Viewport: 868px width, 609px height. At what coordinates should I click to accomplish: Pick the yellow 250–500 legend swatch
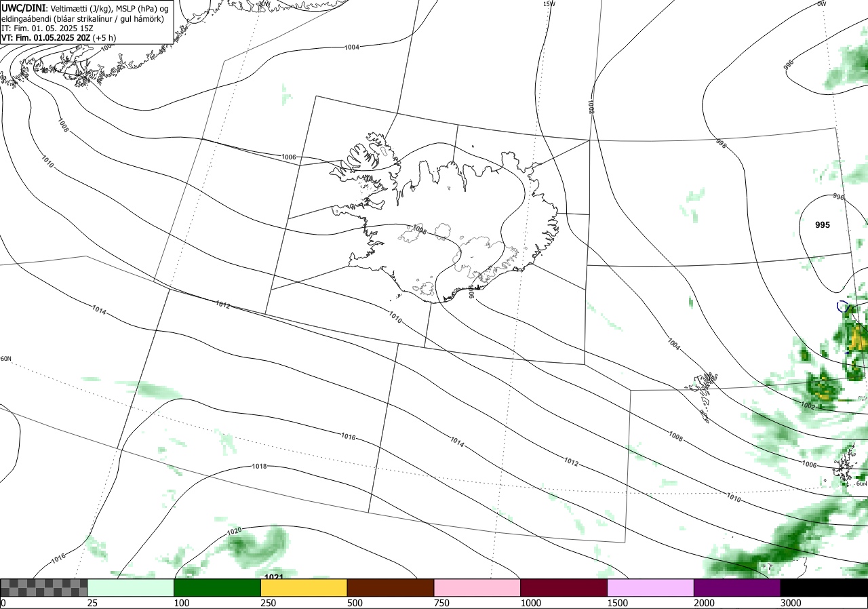point(304,587)
